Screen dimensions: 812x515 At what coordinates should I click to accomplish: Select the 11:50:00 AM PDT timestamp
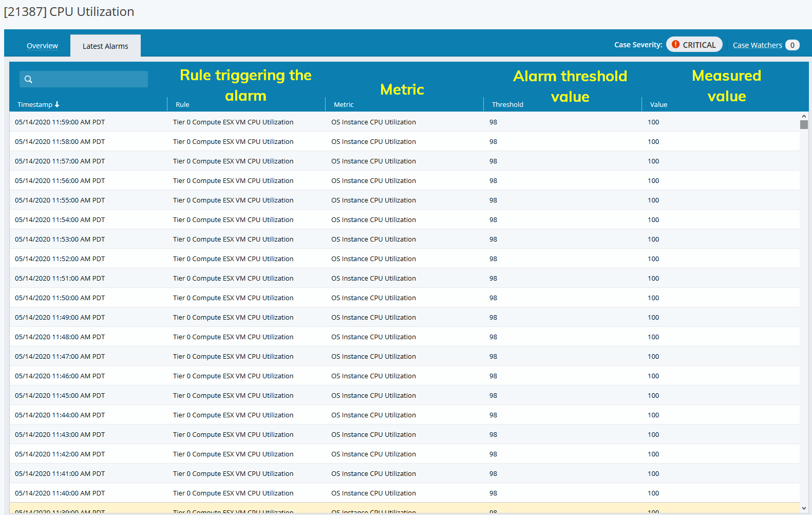[x=60, y=298]
